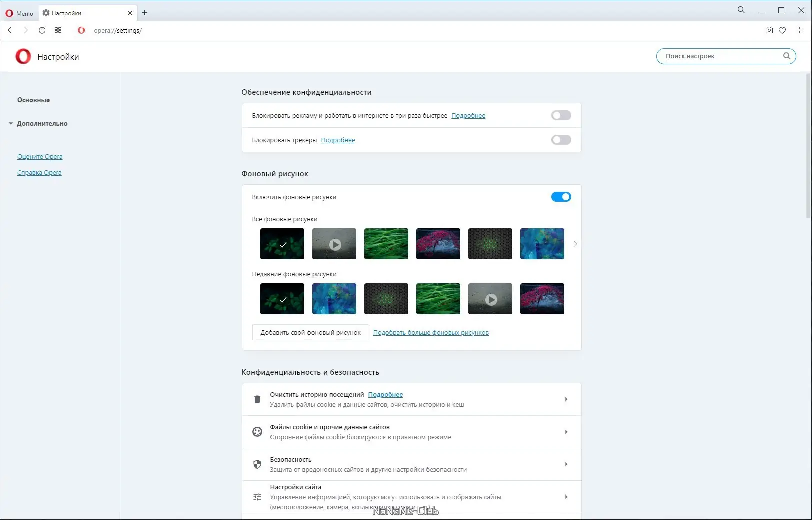
Task: Click the magnifier icon in settings search
Action: (x=787, y=56)
